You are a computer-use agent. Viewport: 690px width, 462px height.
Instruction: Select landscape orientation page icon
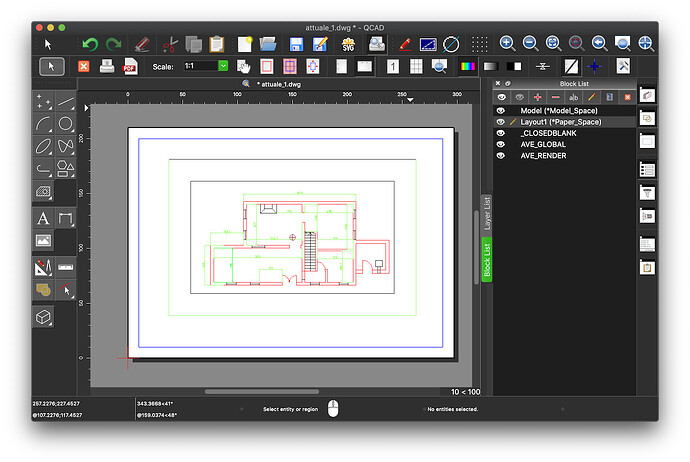[364, 66]
